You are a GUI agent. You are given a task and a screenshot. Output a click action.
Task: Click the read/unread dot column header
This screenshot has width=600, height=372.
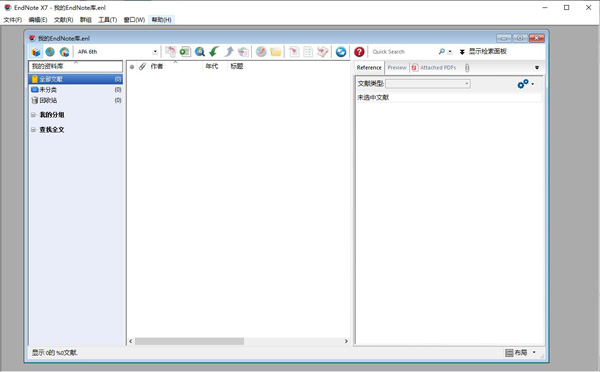click(x=132, y=67)
